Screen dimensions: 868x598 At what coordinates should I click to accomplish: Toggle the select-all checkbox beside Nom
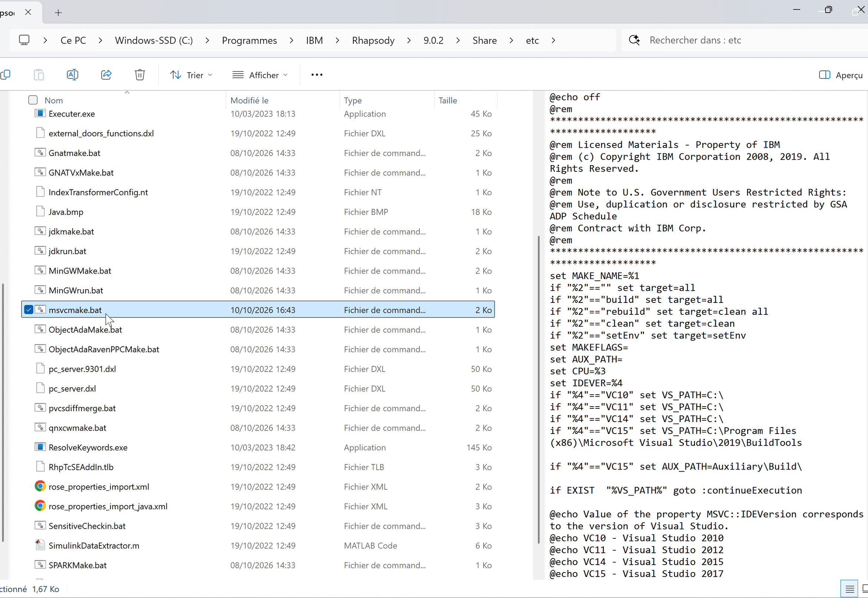coord(33,100)
